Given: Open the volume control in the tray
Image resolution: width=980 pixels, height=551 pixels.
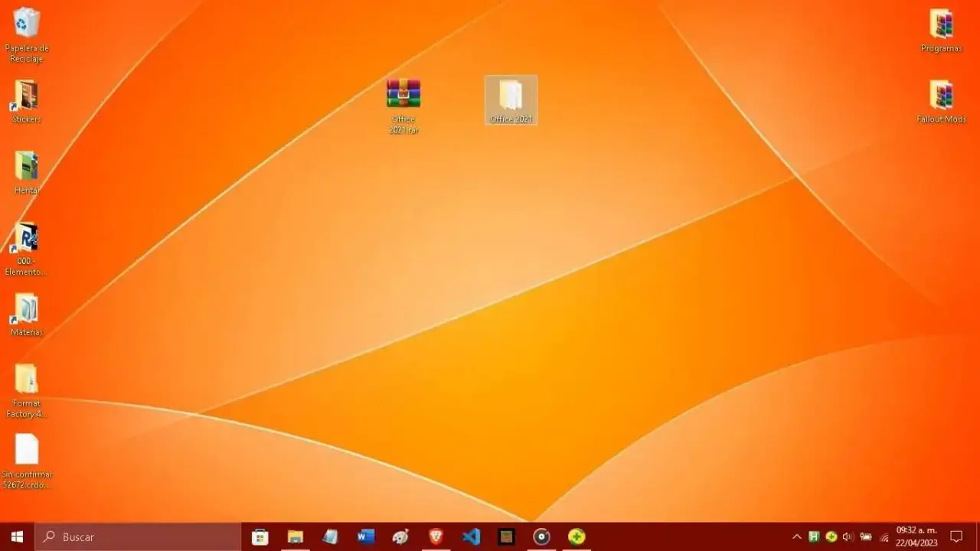Looking at the screenshot, I should point(848,536).
